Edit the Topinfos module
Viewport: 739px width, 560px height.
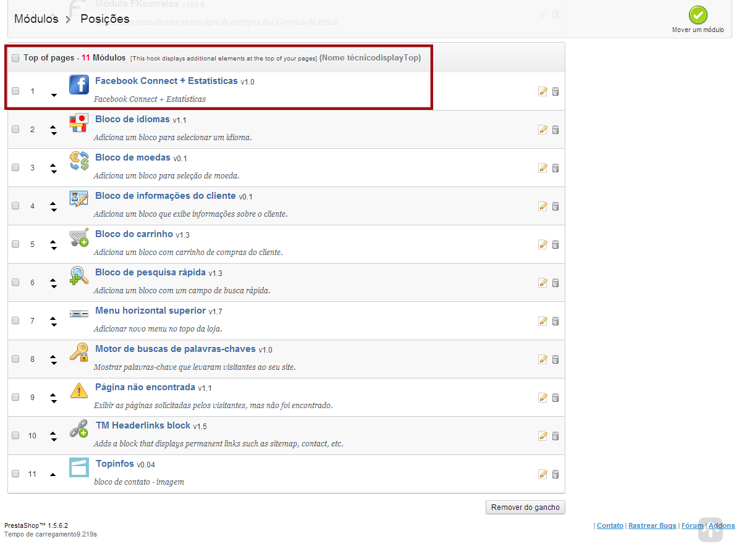543,474
